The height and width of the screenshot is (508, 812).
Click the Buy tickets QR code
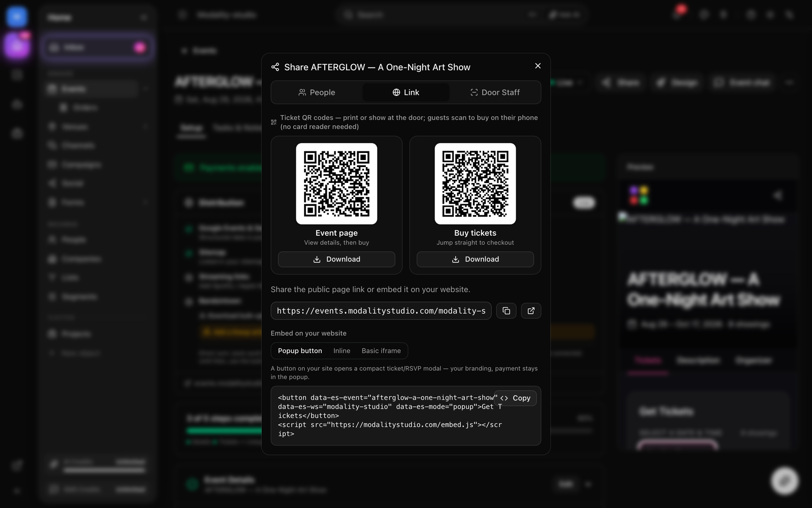[x=476, y=183]
